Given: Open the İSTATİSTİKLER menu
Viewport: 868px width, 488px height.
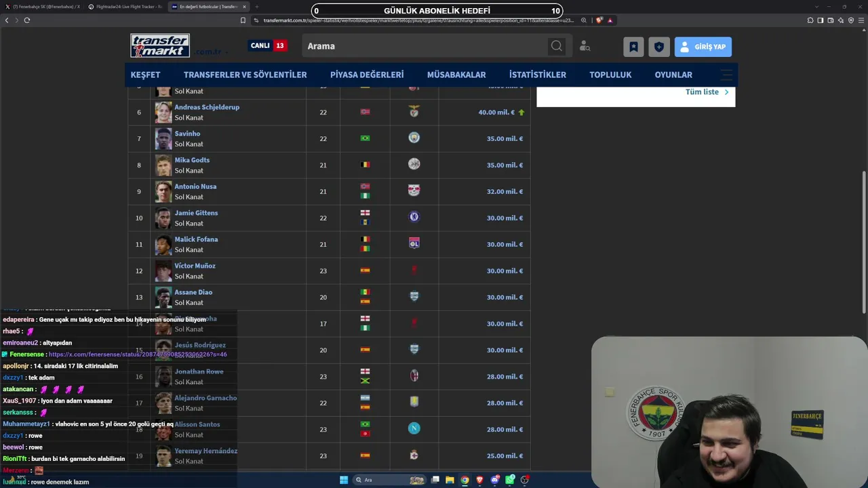Looking at the screenshot, I should (x=538, y=75).
